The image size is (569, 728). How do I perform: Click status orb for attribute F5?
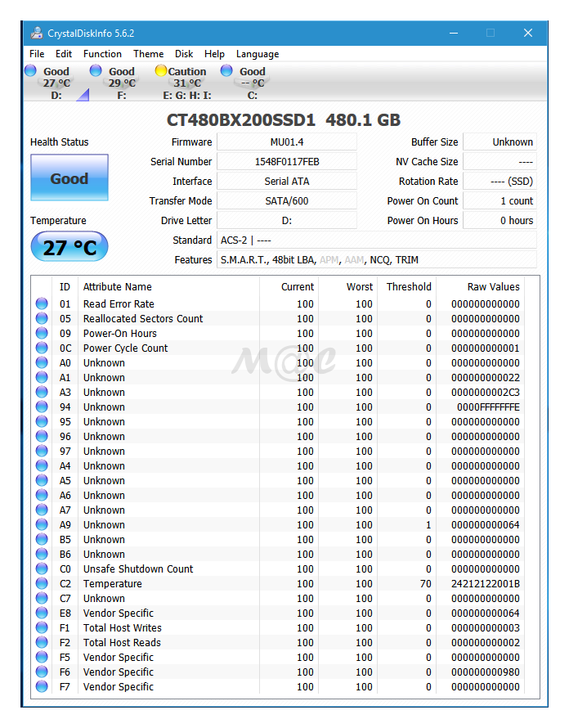pos(42,657)
